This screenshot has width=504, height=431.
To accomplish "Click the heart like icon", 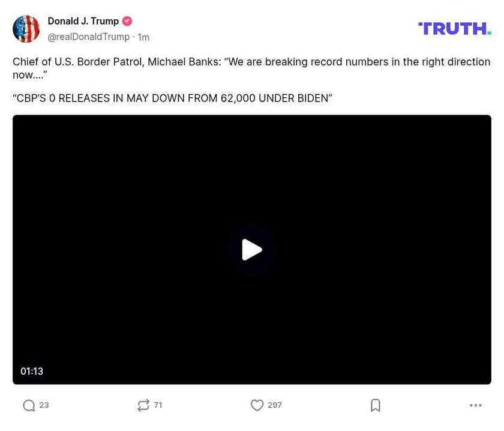I will (x=257, y=405).
